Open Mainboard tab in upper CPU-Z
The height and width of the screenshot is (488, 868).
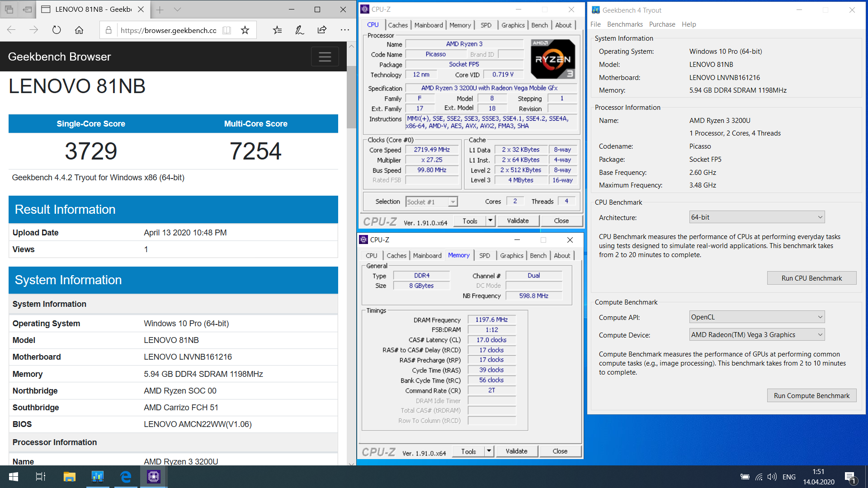tap(429, 25)
